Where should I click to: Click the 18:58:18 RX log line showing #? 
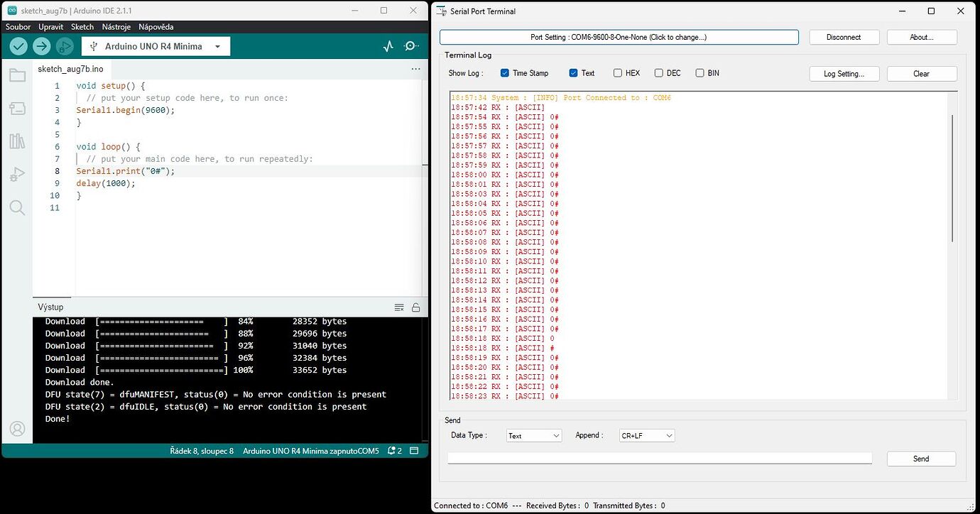click(503, 348)
